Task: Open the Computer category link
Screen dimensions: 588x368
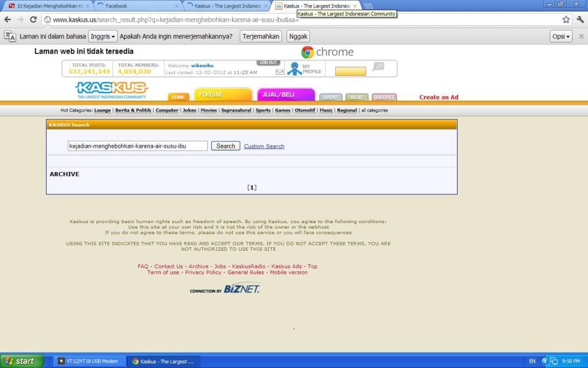Action: coord(167,110)
